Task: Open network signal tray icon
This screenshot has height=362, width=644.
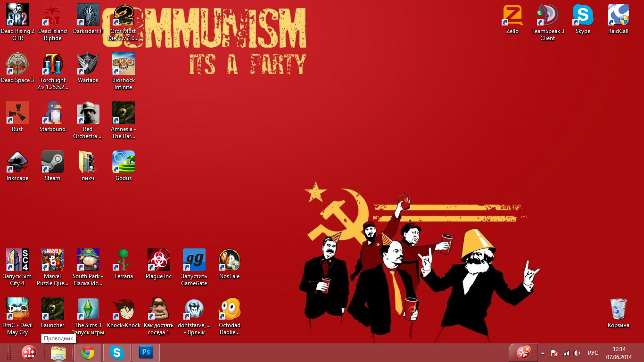Action: click(566, 353)
